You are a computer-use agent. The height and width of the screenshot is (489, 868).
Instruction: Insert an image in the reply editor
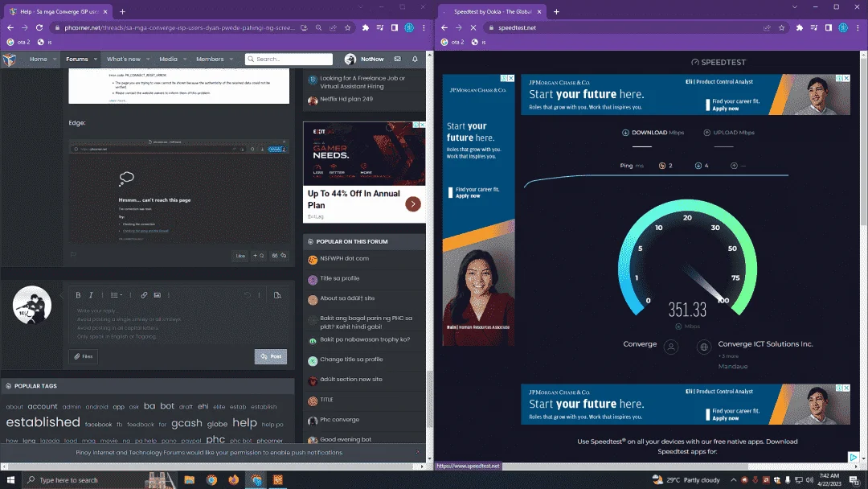[158, 295]
